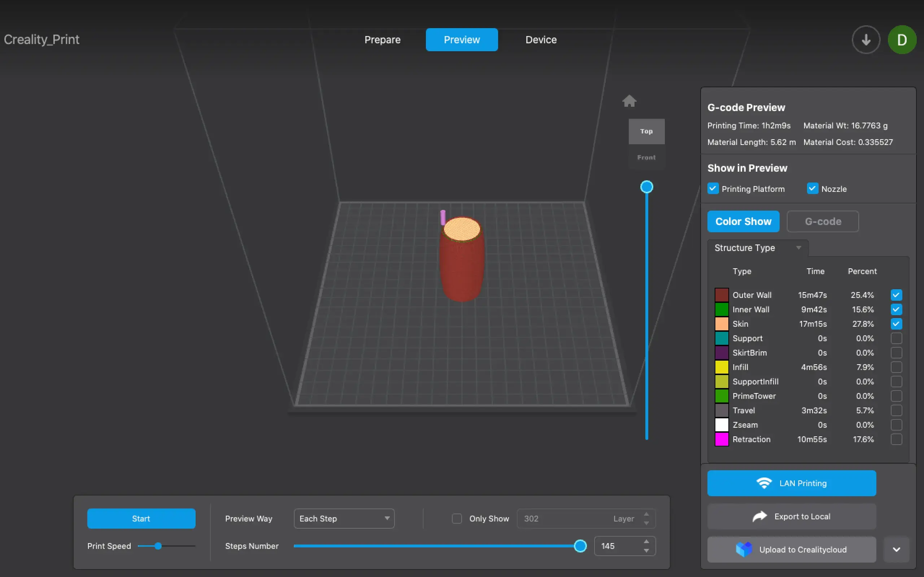The image size is (924, 577).
Task: Enable the Retraction visibility checkbox
Action: point(896,439)
